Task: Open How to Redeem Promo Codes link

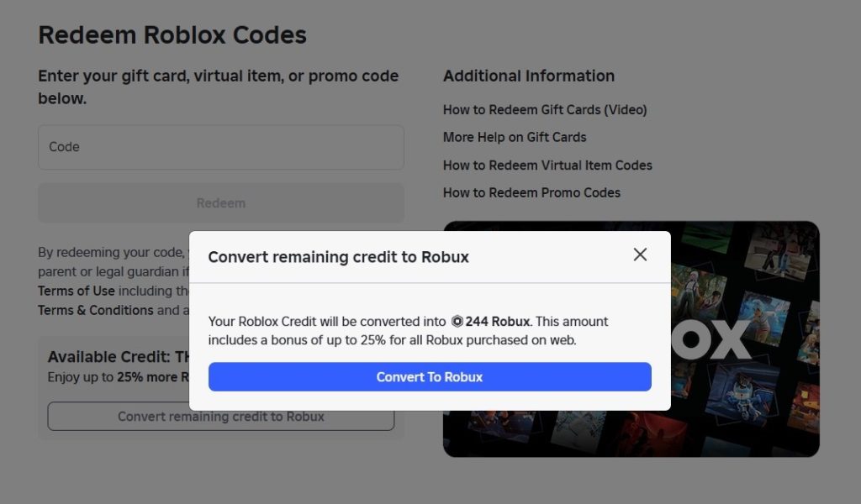Action: pos(531,192)
